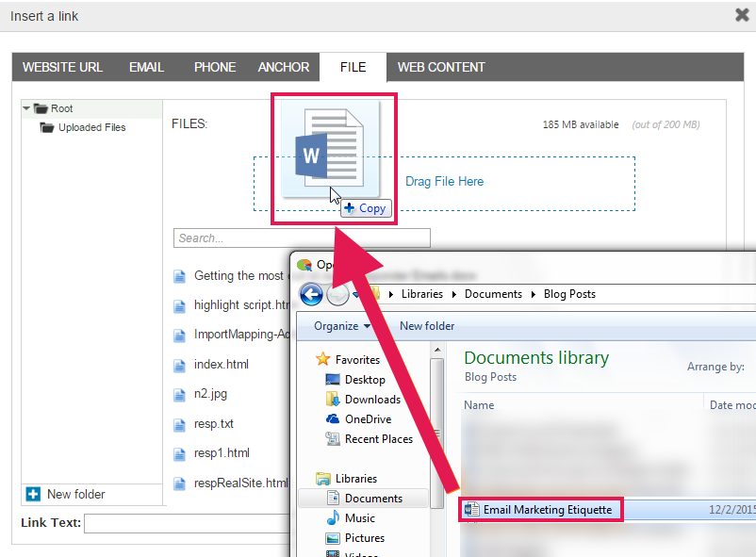The image size is (756, 557).
Task: Click the Documents library icon
Action: (x=333, y=498)
